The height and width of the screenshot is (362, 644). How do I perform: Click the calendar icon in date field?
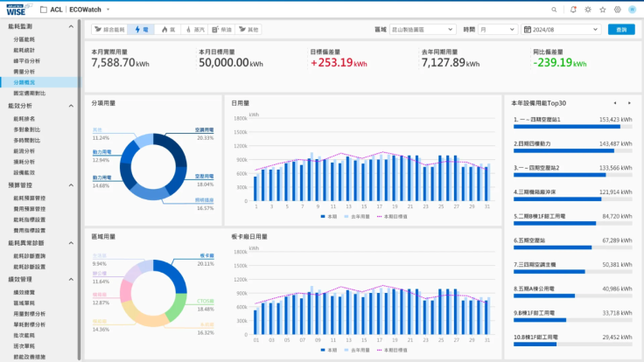(x=528, y=30)
